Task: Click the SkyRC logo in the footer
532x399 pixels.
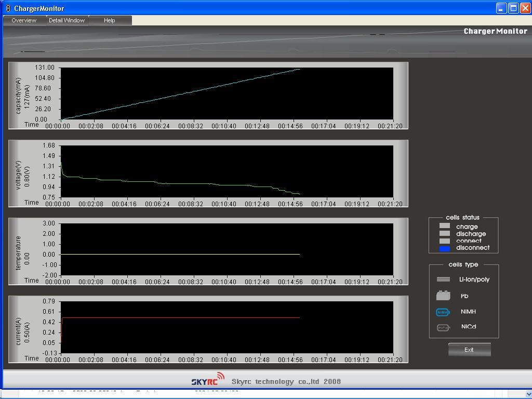Action: click(208, 380)
